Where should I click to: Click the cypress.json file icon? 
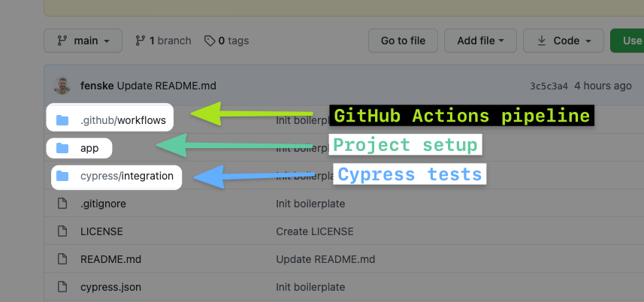pos(62,287)
